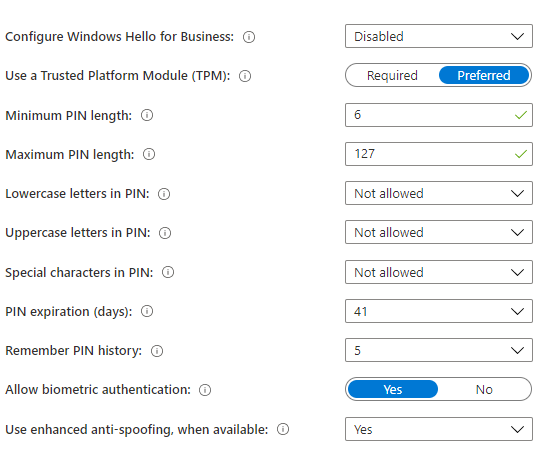Image resolution: width=539 pixels, height=454 pixels.
Task: Click the Maximum PIN length info icon
Action: click(149, 154)
